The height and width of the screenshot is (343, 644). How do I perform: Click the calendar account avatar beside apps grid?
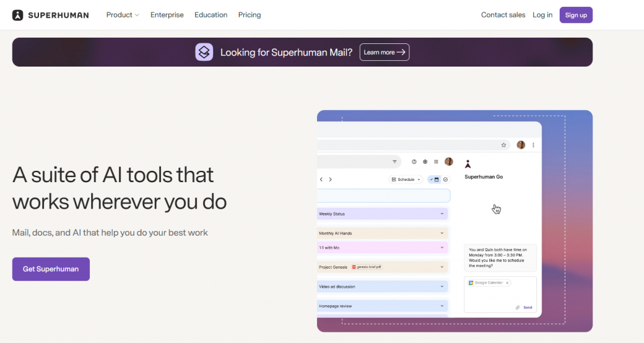(449, 161)
